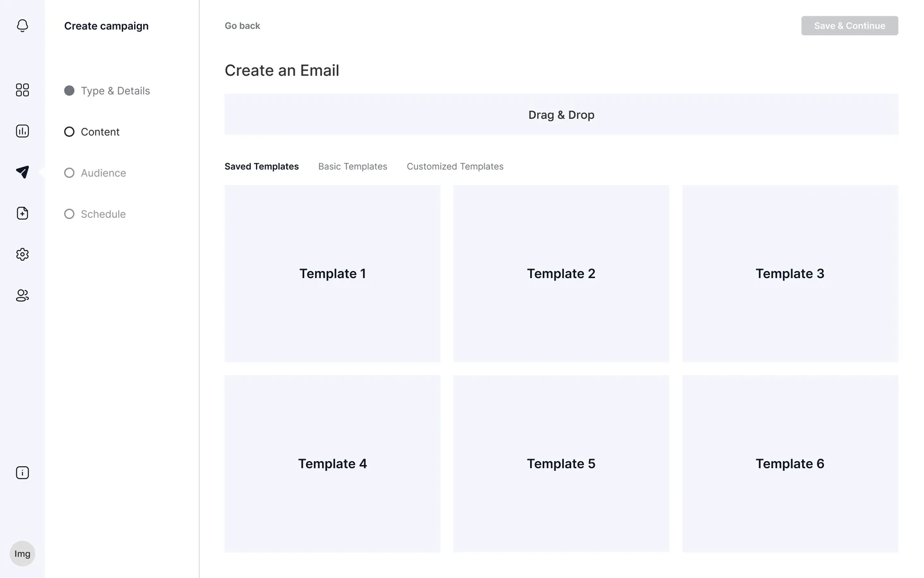Open the analytics bar chart icon

pos(22,131)
